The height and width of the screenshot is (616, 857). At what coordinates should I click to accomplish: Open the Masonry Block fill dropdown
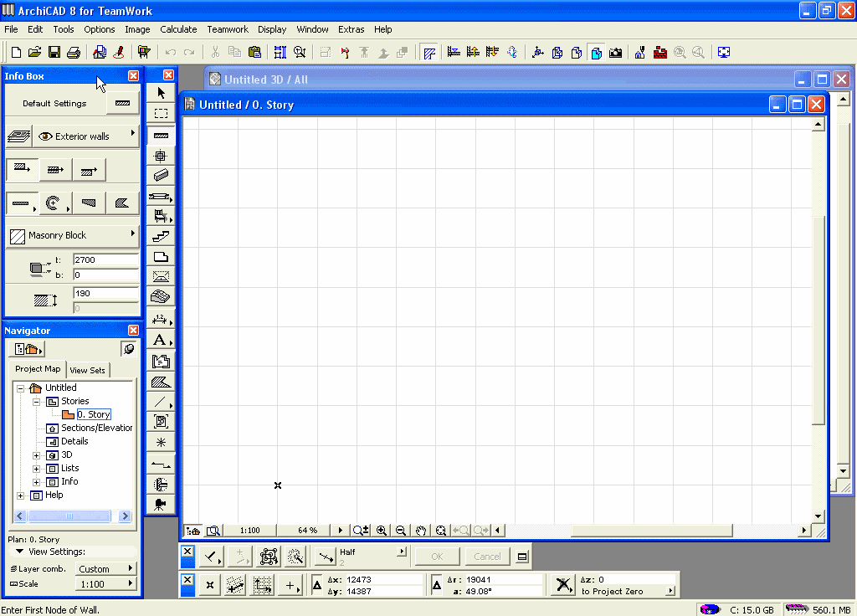pyautogui.click(x=73, y=235)
